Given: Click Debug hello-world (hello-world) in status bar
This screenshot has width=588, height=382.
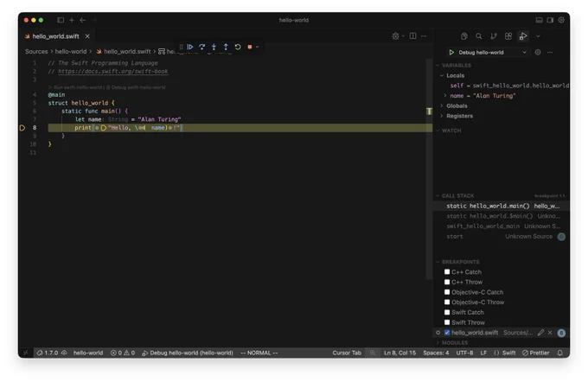Looking at the screenshot, I should tap(188, 353).
